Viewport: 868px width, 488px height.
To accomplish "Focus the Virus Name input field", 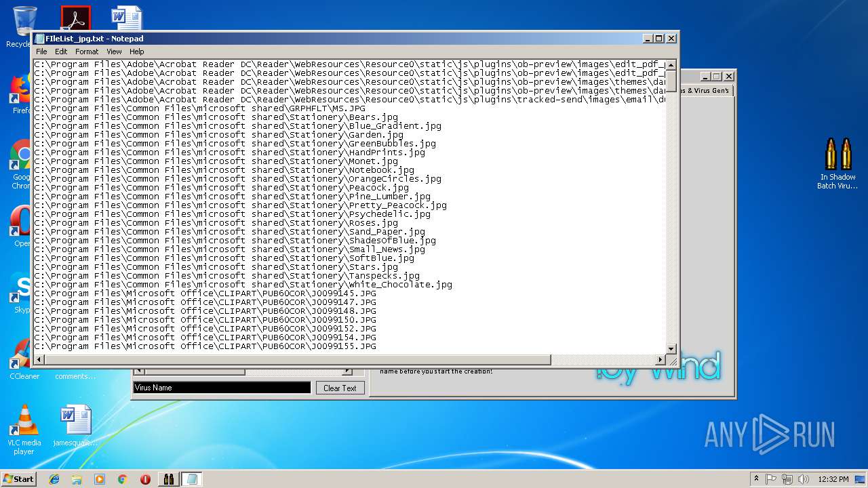I will (x=222, y=388).
